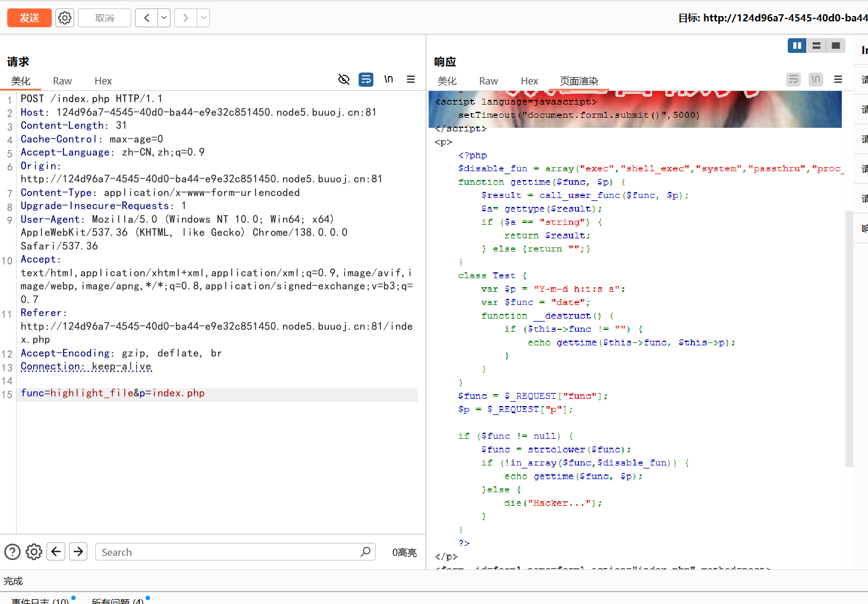Screen dimensions: 868x604
Task: Switch to the response Hex tab
Action: point(529,81)
